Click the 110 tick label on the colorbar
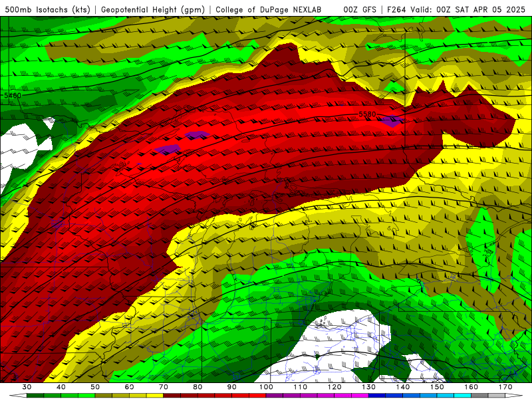The height and width of the screenshot is (399, 532). click(301, 387)
